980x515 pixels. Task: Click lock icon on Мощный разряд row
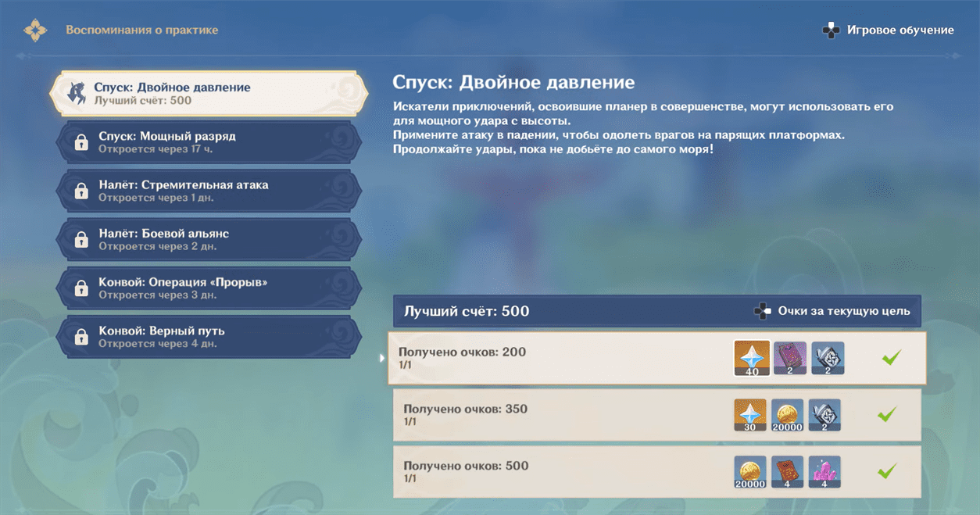point(81,142)
